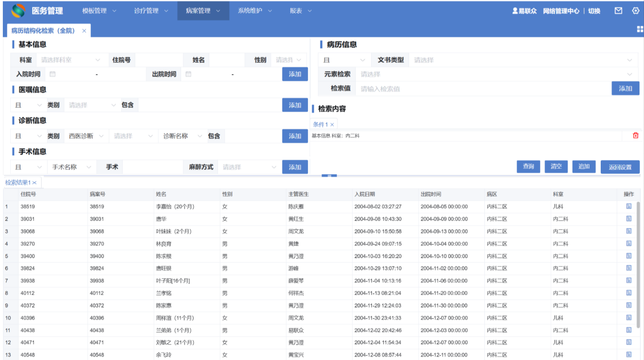
Task: Open the settings gear icon
Action: (635, 11)
